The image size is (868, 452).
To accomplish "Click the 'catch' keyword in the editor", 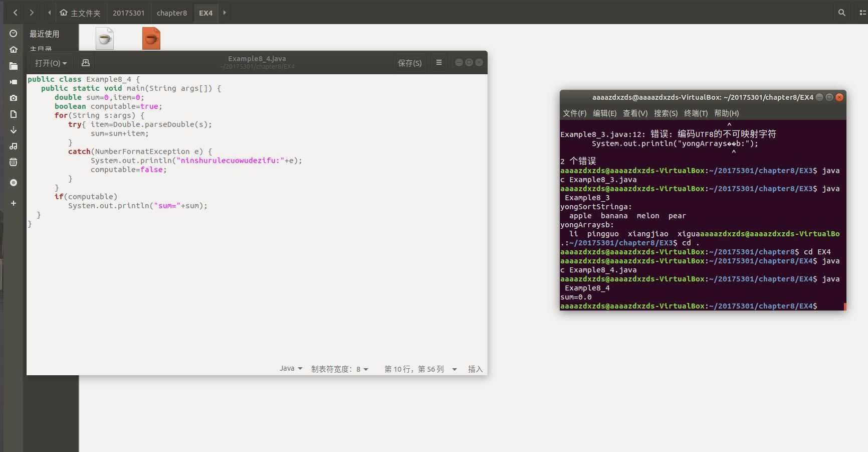I will [x=79, y=152].
